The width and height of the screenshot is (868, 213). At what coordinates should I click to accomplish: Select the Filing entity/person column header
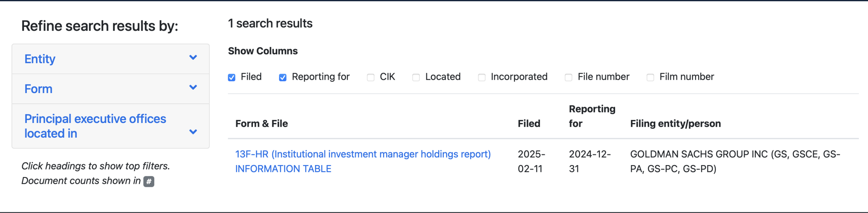pos(675,123)
